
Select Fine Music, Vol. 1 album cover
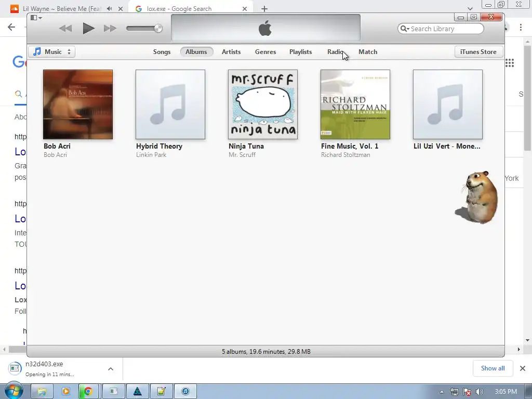point(355,104)
